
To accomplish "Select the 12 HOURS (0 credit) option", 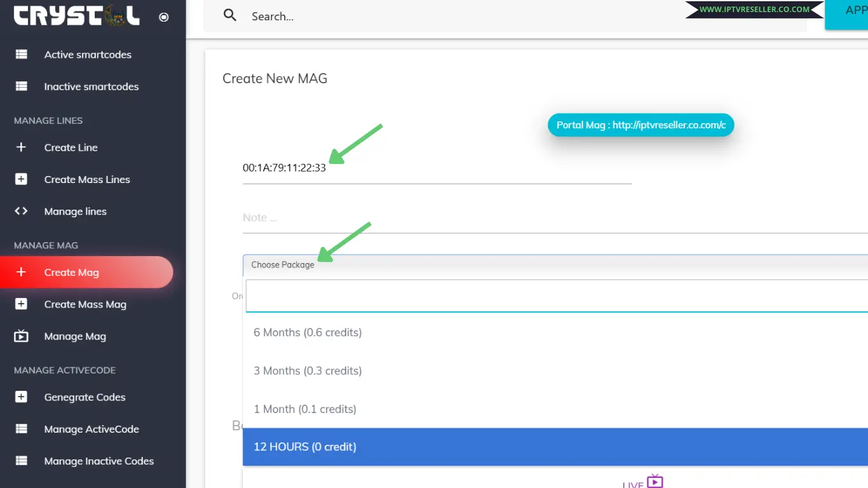I will coord(305,447).
